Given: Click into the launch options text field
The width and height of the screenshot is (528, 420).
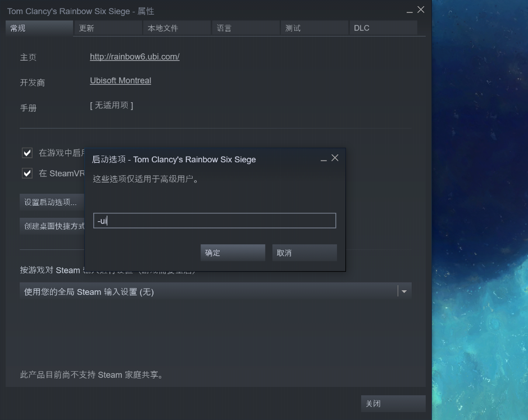Looking at the screenshot, I should [x=215, y=221].
